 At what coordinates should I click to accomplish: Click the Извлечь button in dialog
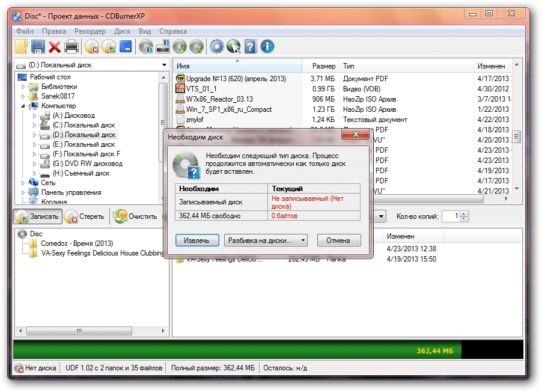pos(196,240)
